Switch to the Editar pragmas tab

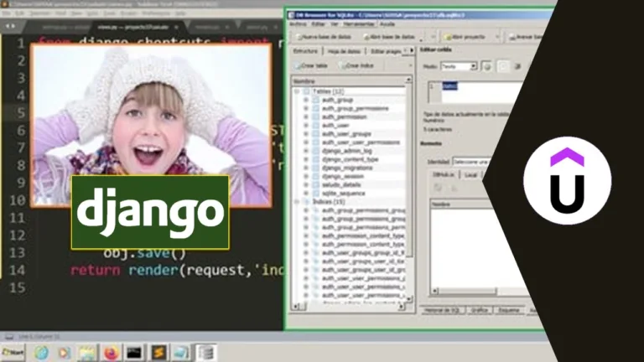385,51
